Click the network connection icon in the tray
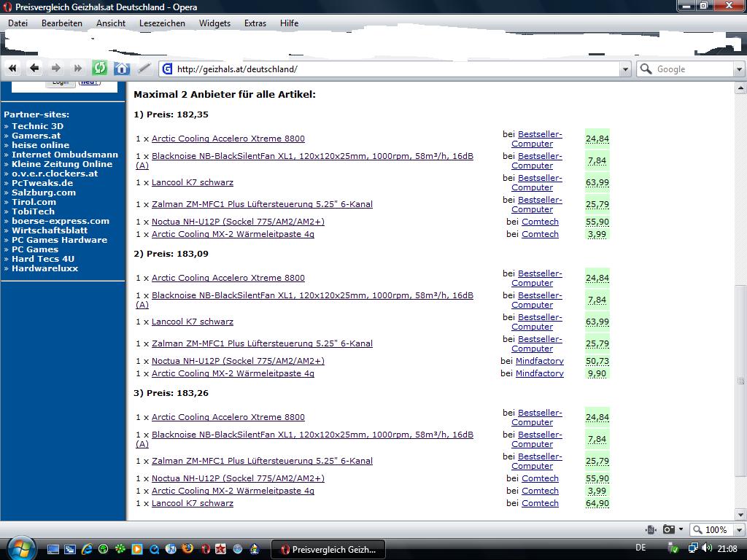The image size is (747, 560). (693, 548)
